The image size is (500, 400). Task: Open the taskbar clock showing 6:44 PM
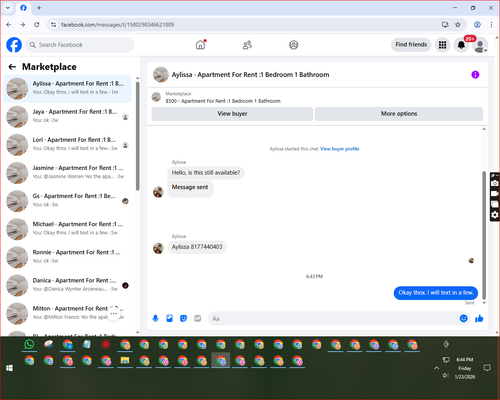point(465,368)
